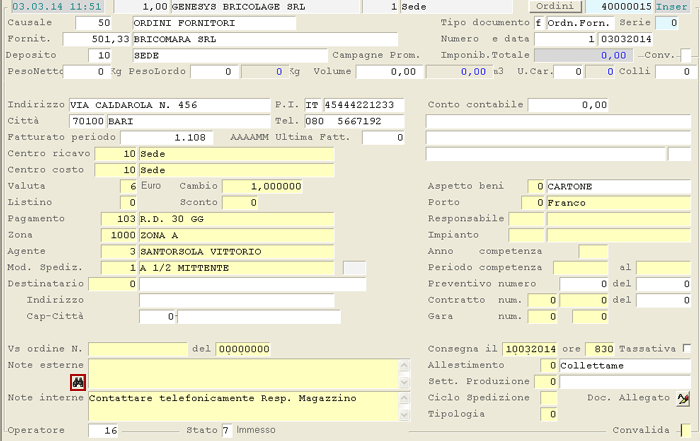This screenshot has width=700, height=441.
Task: Focus the Destinatario code field
Action: pyautogui.click(x=112, y=284)
